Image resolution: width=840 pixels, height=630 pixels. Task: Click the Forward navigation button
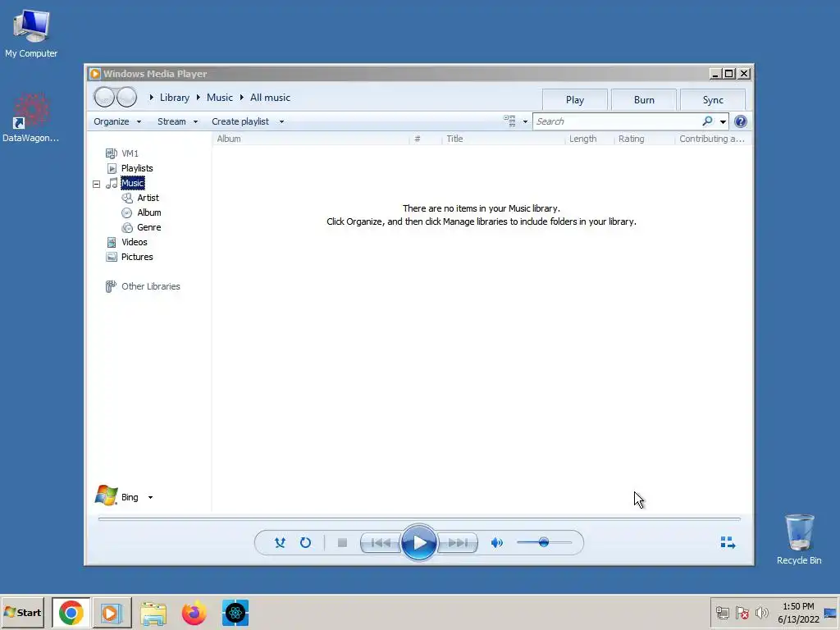click(126, 97)
